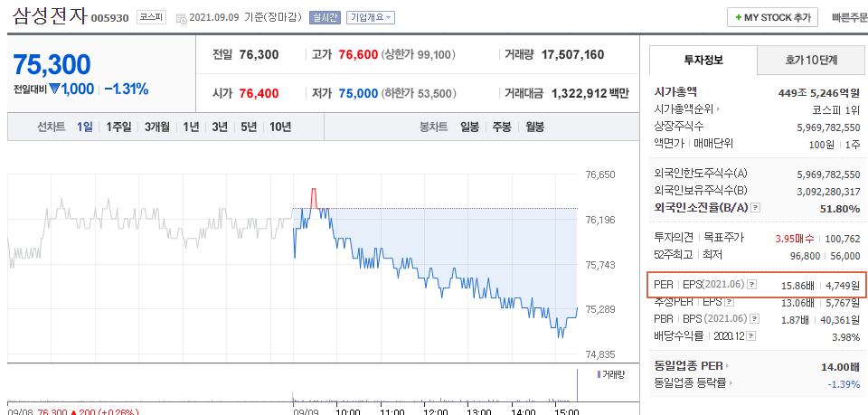Open the 기업개요 dropdown

pyautogui.click(x=371, y=18)
